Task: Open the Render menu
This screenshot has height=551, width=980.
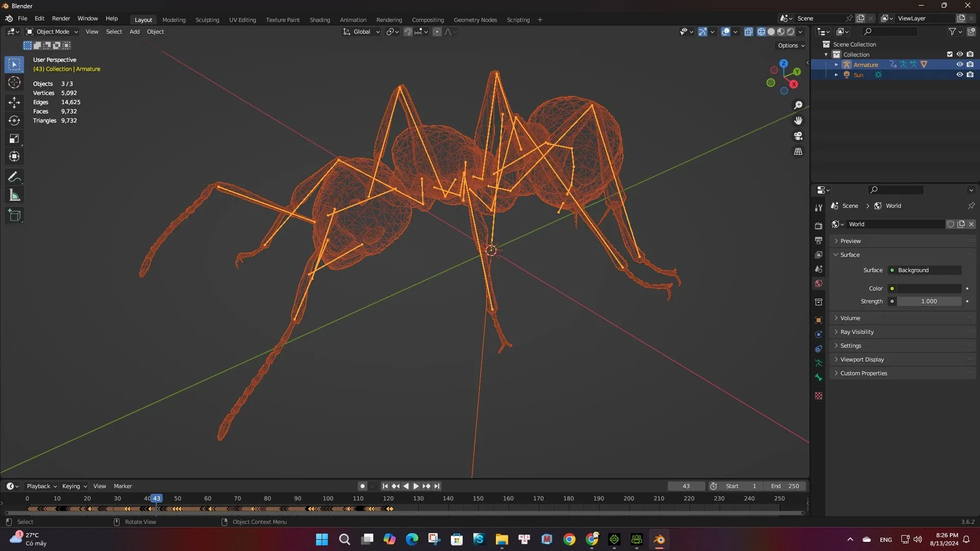Action: coord(61,18)
